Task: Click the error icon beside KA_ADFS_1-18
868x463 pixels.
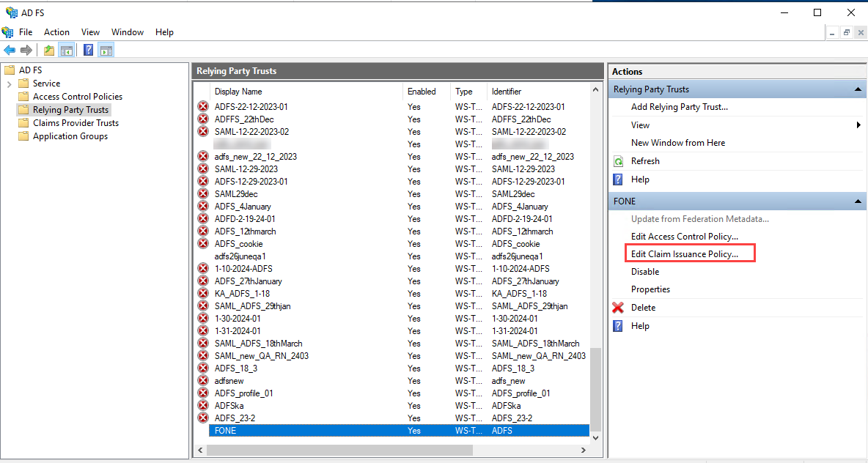Action: point(203,293)
